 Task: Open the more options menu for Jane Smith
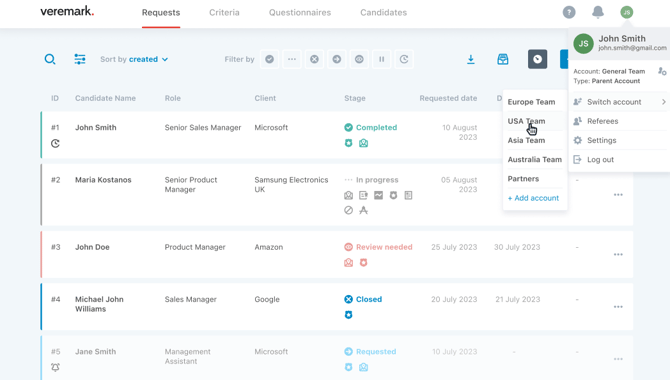618,359
